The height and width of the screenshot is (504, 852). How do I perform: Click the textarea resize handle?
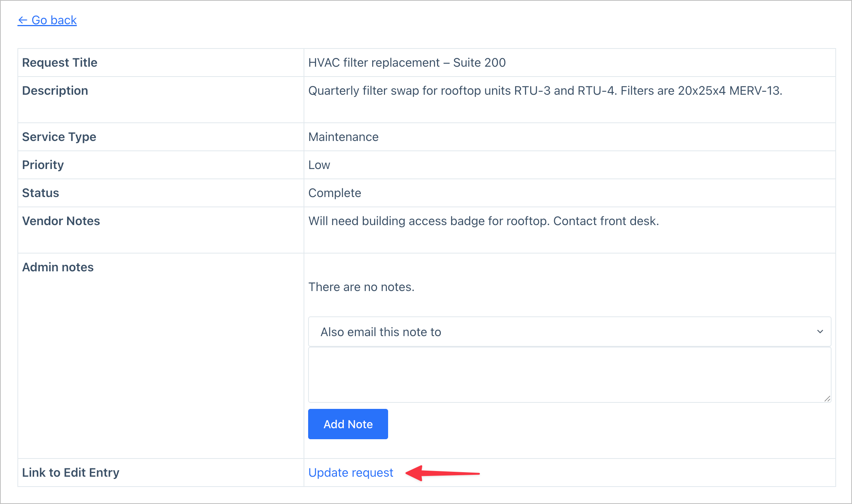pos(827,399)
